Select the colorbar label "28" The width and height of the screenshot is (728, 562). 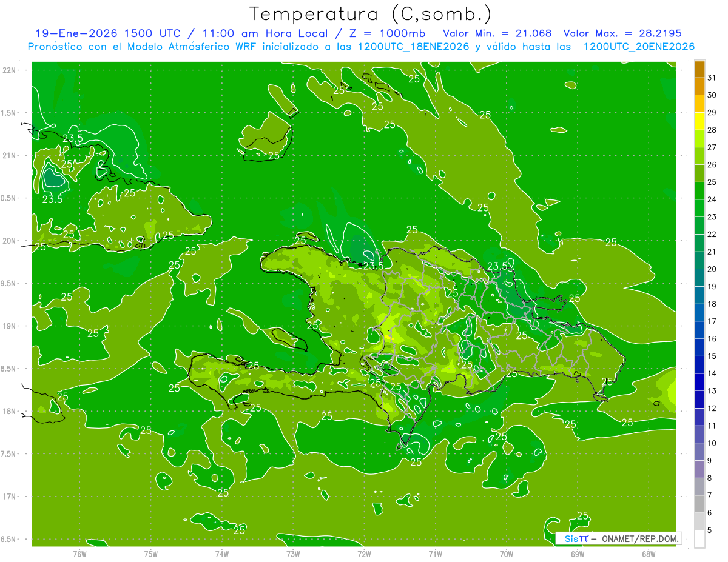click(x=712, y=130)
